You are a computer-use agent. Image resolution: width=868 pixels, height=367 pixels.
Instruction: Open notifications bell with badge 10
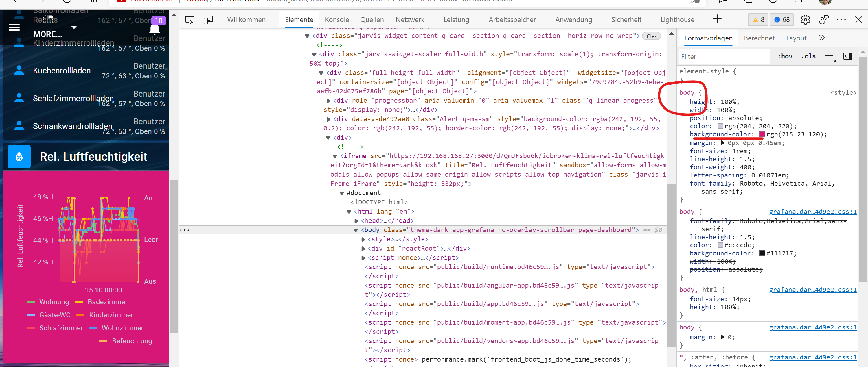(x=155, y=29)
